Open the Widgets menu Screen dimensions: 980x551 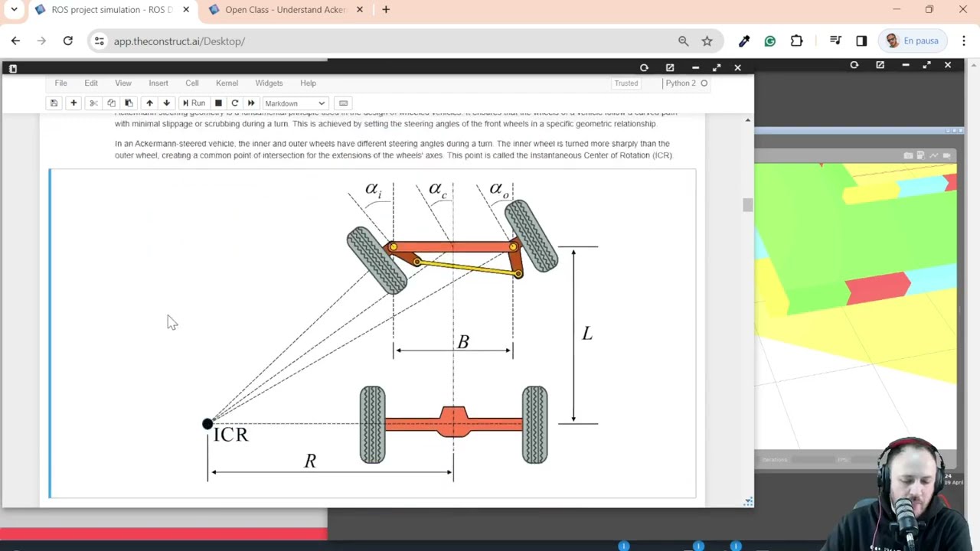click(x=269, y=83)
